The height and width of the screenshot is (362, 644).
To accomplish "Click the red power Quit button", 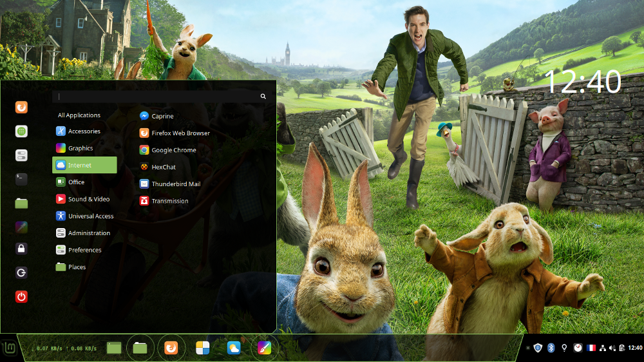I will tap(21, 297).
